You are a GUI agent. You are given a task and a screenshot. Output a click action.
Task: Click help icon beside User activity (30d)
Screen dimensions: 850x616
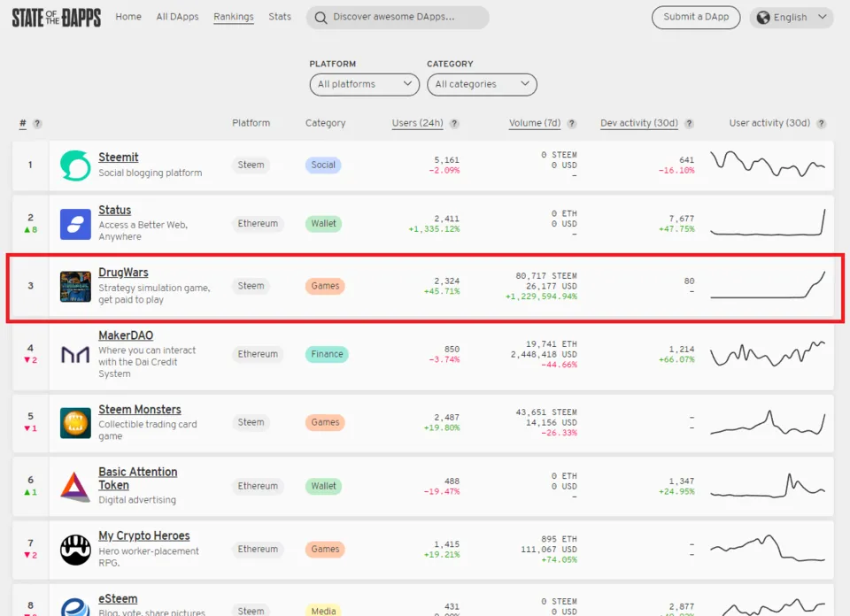pos(822,124)
